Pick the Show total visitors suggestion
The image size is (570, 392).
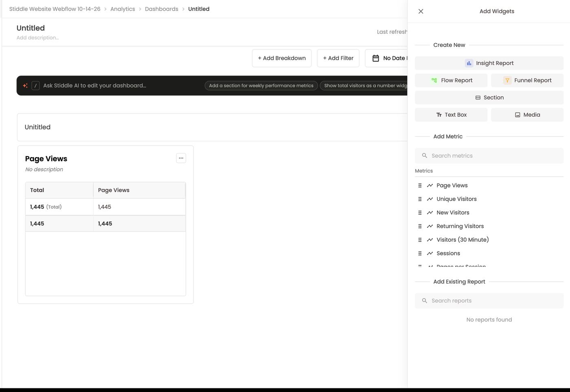click(364, 85)
